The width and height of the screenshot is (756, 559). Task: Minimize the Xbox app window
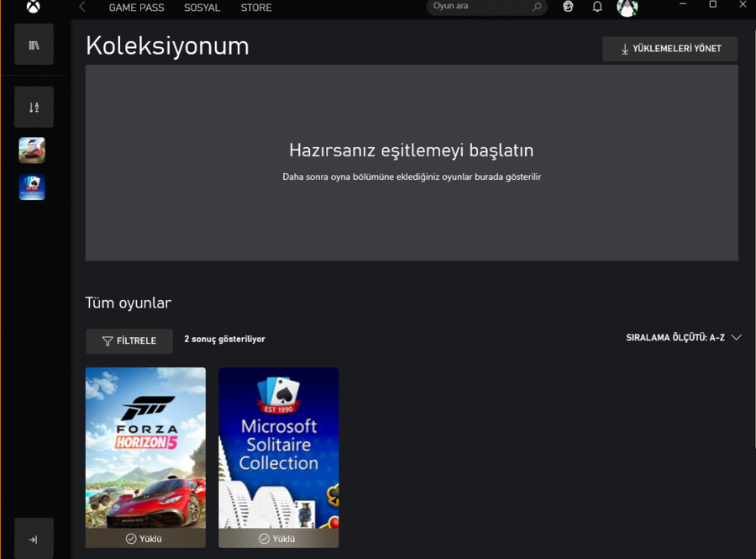point(683,4)
